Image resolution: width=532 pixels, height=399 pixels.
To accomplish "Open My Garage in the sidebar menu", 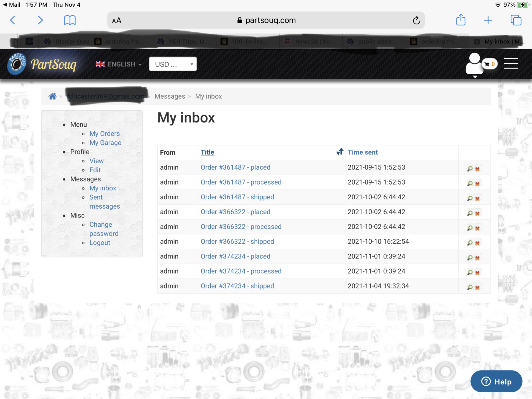I will tap(105, 143).
